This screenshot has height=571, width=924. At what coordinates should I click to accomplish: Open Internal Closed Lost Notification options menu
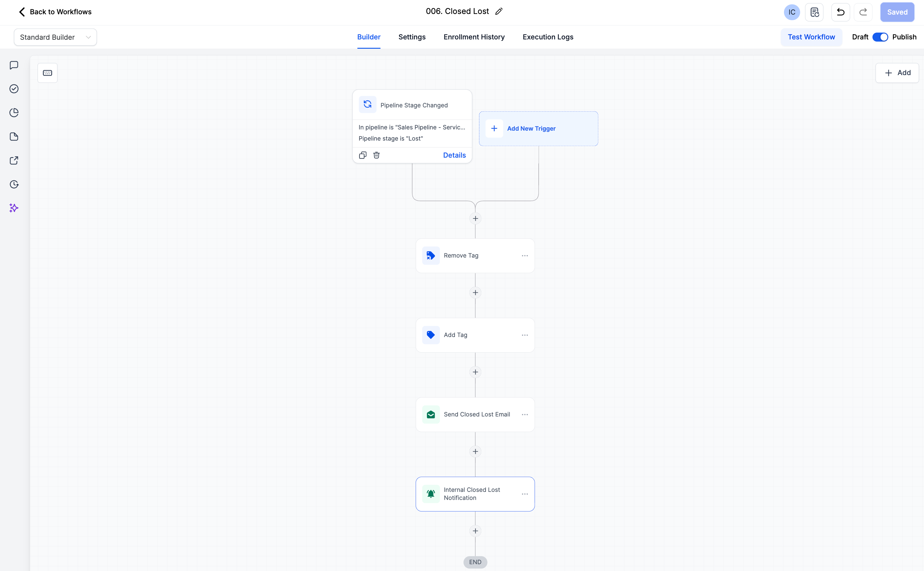[525, 494]
